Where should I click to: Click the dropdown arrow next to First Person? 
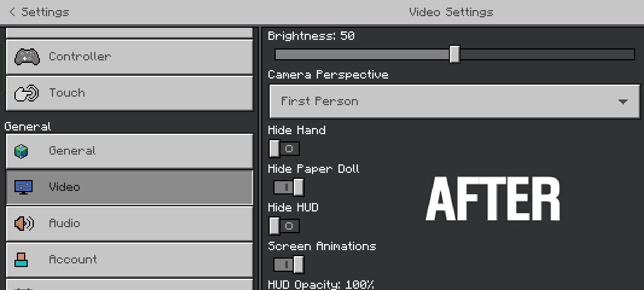623,102
